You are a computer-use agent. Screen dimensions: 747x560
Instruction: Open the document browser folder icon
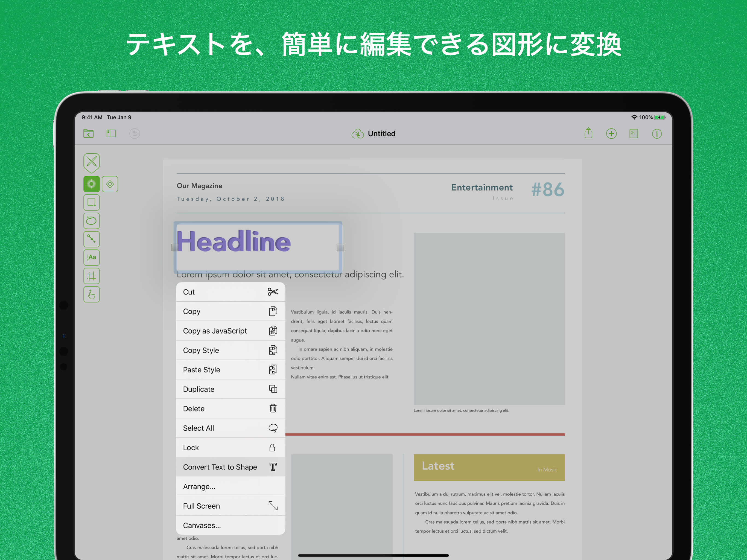point(89,133)
